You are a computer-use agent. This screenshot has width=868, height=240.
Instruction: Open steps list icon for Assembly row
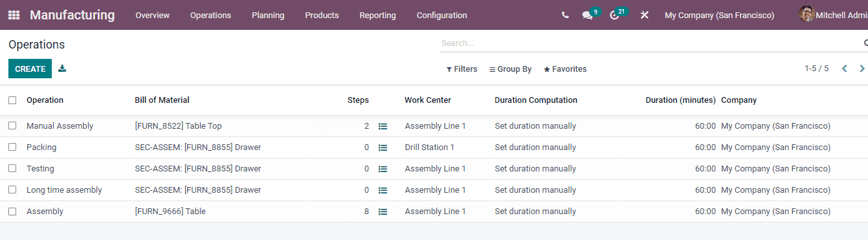(383, 212)
